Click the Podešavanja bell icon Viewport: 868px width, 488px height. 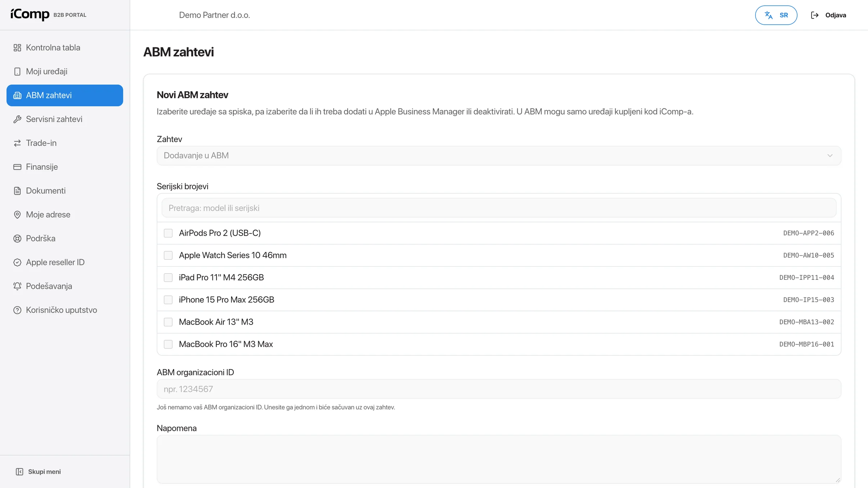tap(17, 286)
